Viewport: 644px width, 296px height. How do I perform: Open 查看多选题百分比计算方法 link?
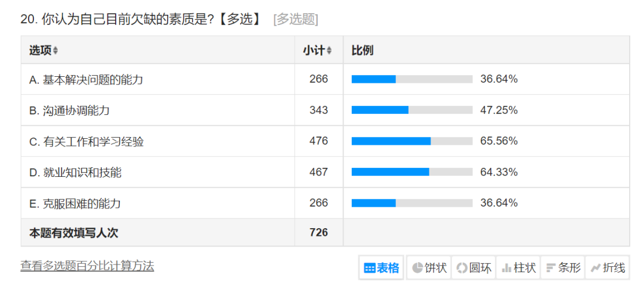pyautogui.click(x=87, y=266)
